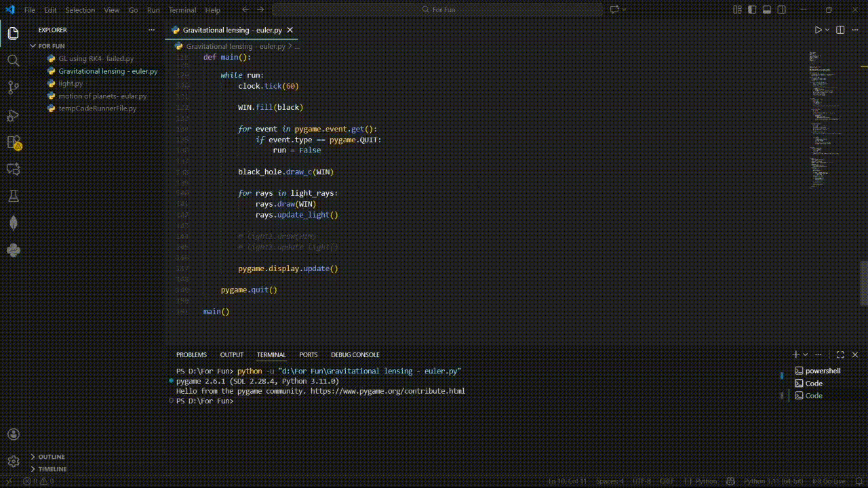Toggle the primary side bar layout

(752, 10)
